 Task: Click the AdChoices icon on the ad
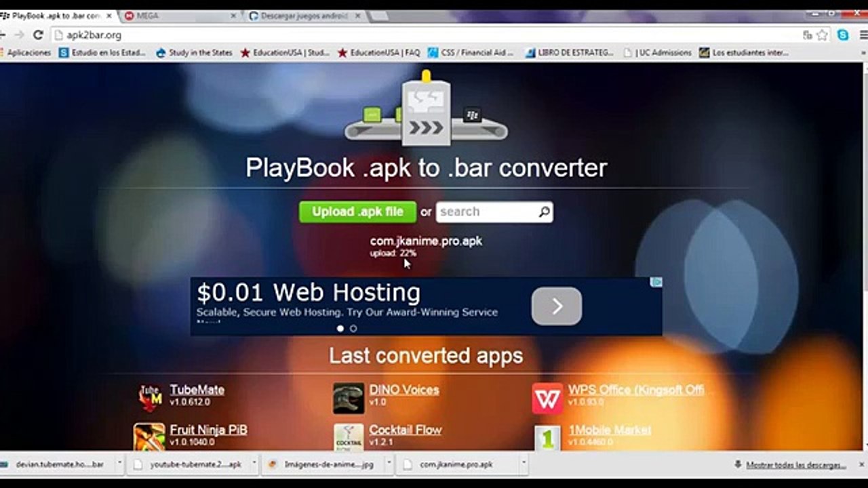656,282
